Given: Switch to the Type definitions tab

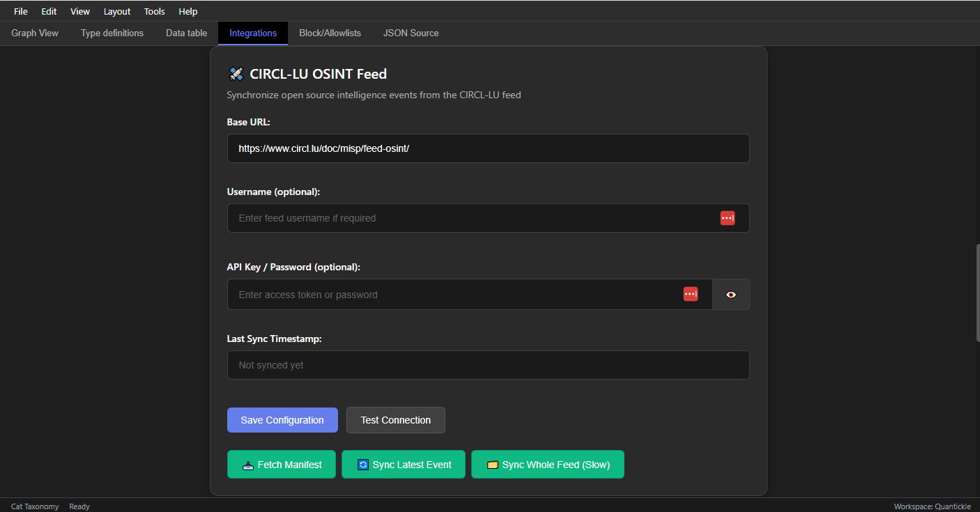Looking at the screenshot, I should click(x=112, y=33).
